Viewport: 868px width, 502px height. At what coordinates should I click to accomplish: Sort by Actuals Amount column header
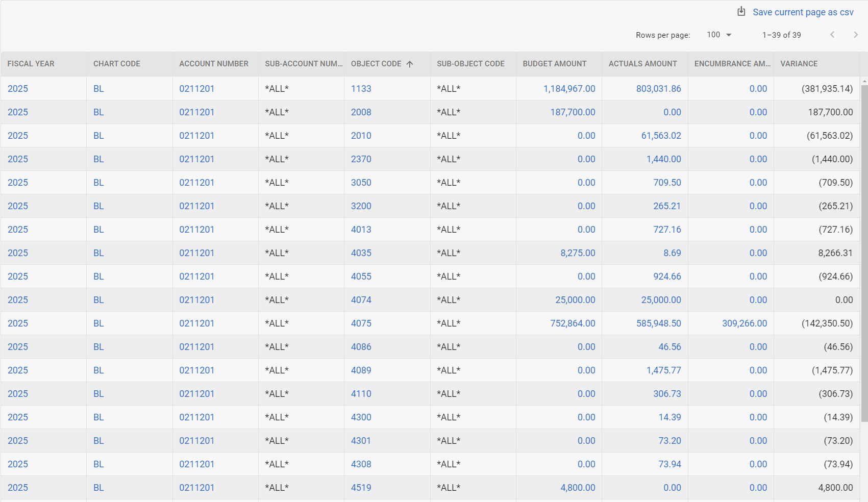pyautogui.click(x=643, y=64)
